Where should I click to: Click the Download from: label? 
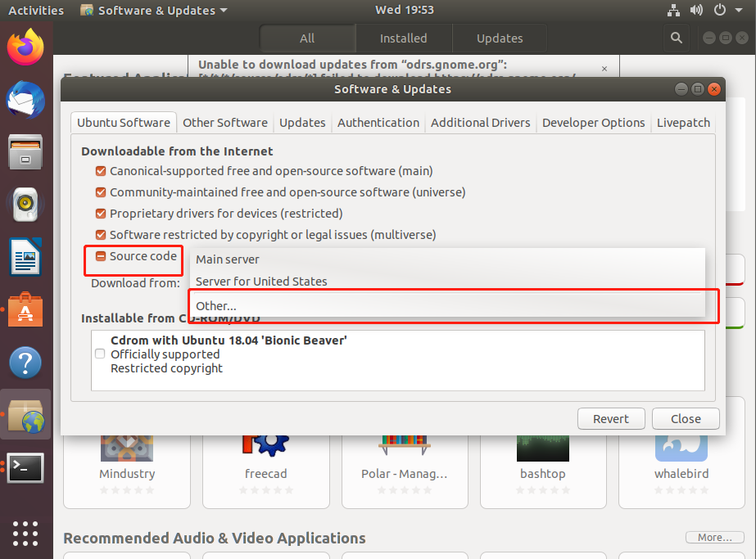135,283
